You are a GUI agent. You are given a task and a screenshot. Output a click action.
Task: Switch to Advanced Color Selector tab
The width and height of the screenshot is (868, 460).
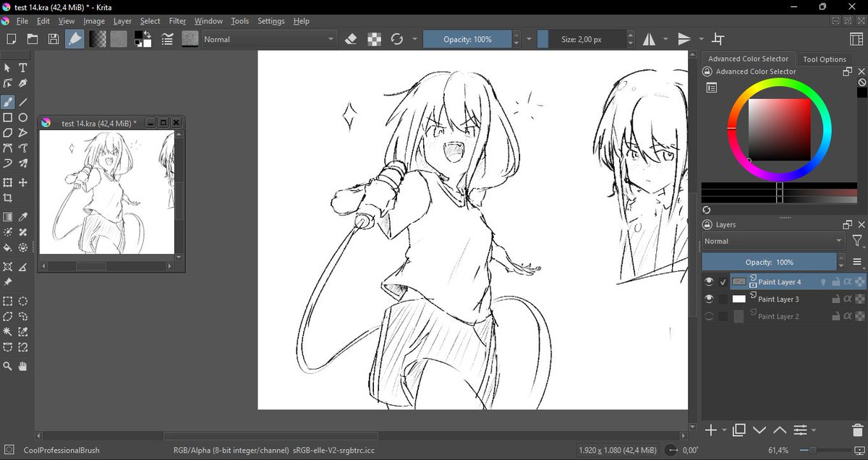point(748,59)
